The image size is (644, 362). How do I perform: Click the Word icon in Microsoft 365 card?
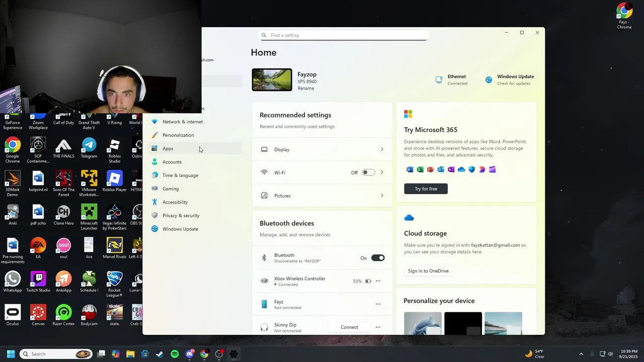point(410,169)
